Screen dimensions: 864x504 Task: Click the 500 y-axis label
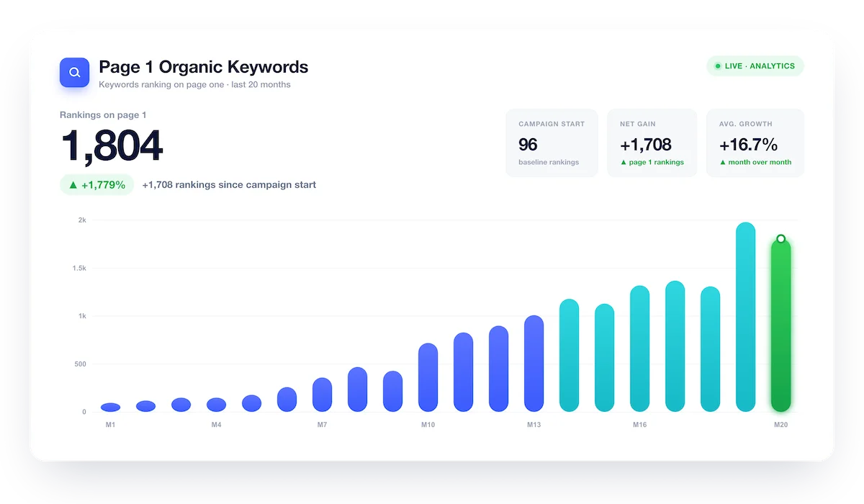pos(80,364)
